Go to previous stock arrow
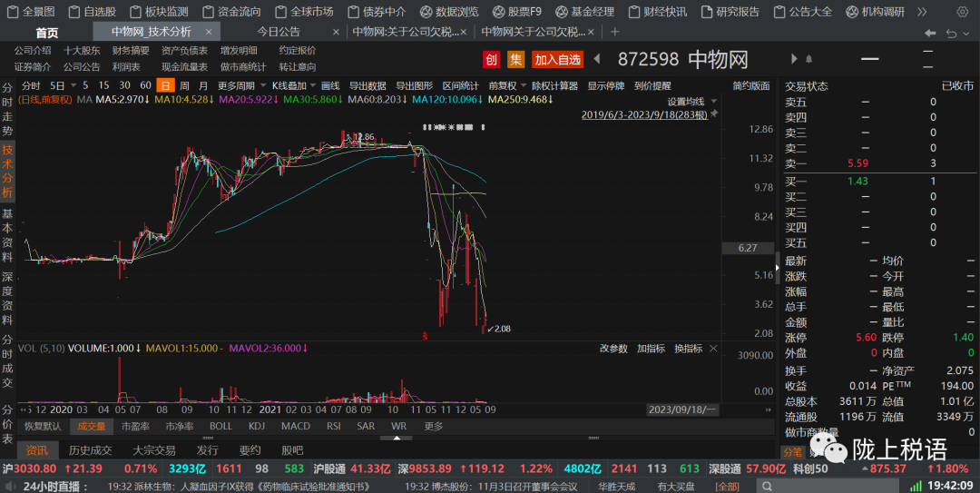Image resolution: width=980 pixels, height=493 pixels. [x=597, y=59]
